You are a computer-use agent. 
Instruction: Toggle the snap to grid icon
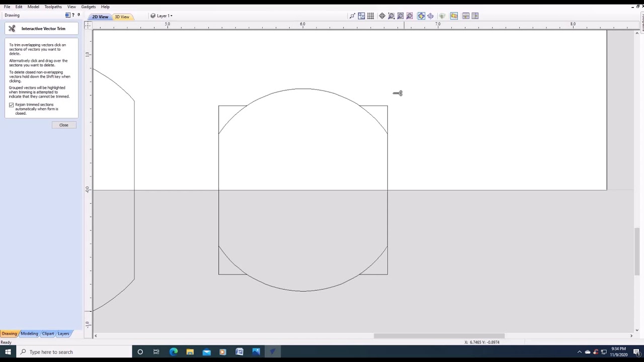(x=371, y=16)
